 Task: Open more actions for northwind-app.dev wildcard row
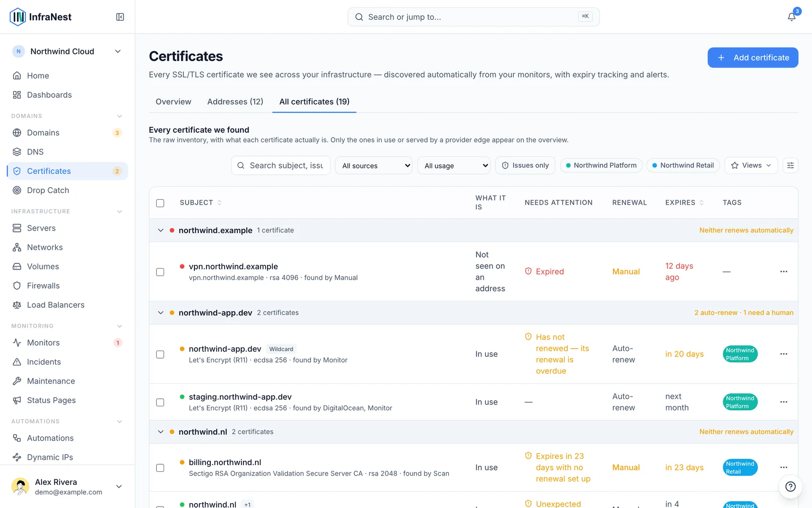click(784, 354)
